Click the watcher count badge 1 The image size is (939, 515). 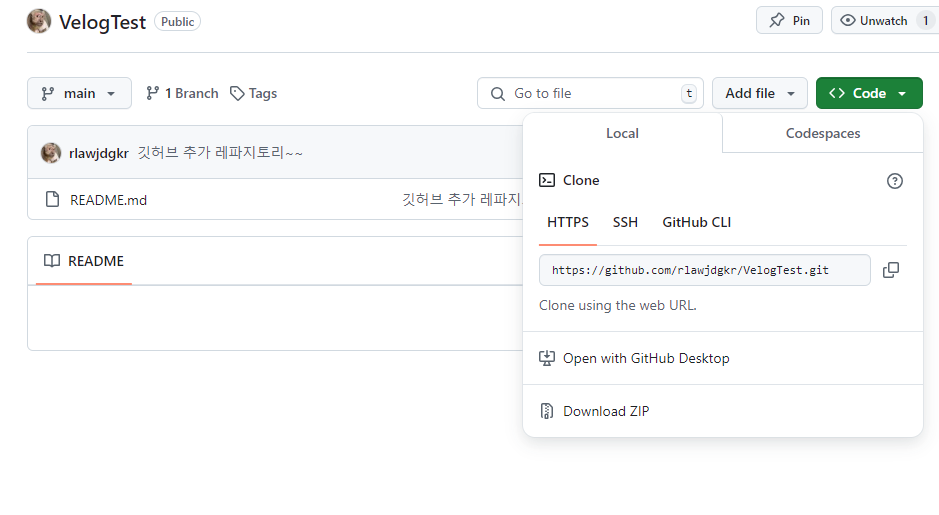click(926, 20)
